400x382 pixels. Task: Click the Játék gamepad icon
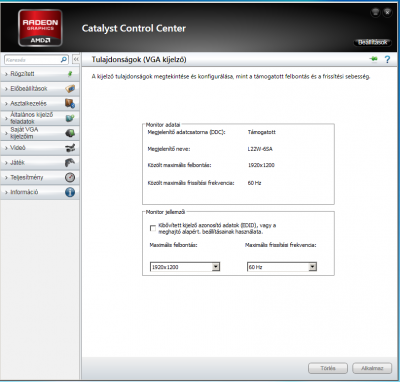(x=70, y=162)
